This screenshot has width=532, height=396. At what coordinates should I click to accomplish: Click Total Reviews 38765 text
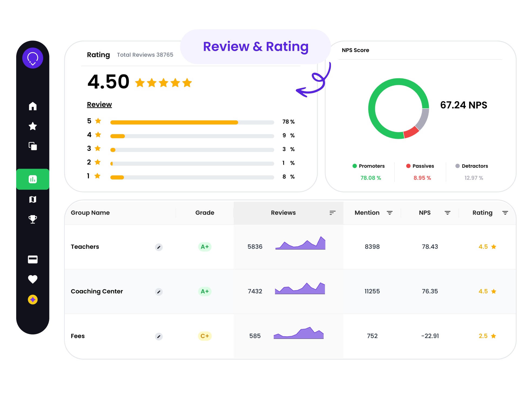(x=145, y=55)
